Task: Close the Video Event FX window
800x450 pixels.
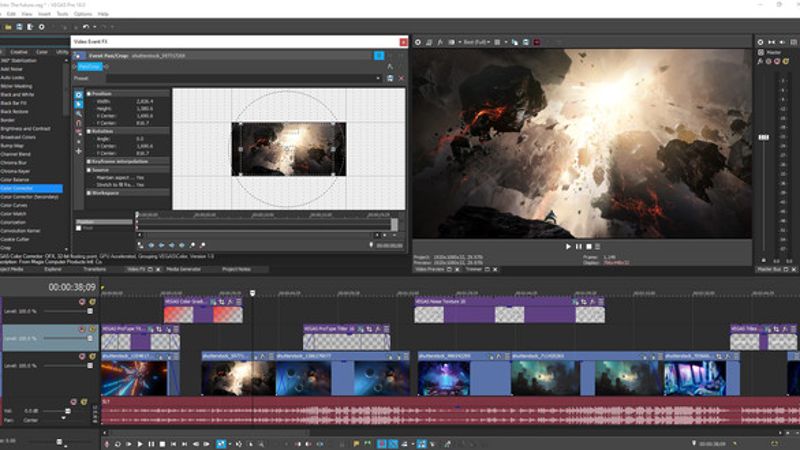Action: [x=403, y=42]
